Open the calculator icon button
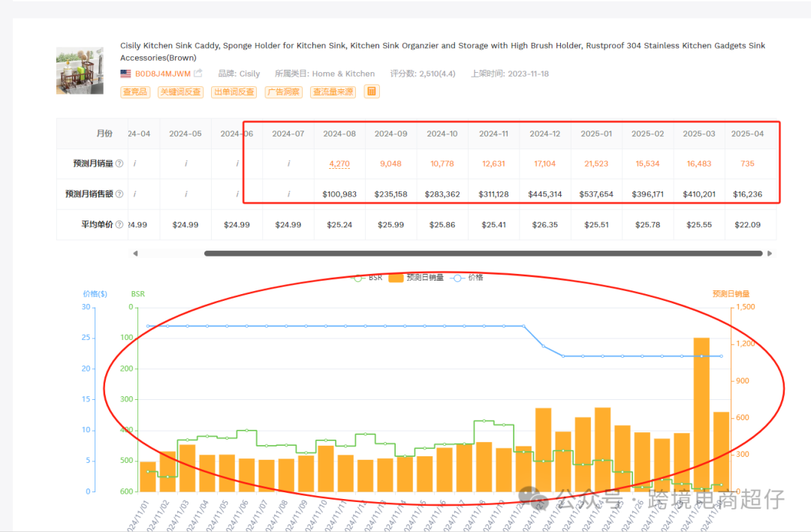811x532 pixels. tap(372, 92)
